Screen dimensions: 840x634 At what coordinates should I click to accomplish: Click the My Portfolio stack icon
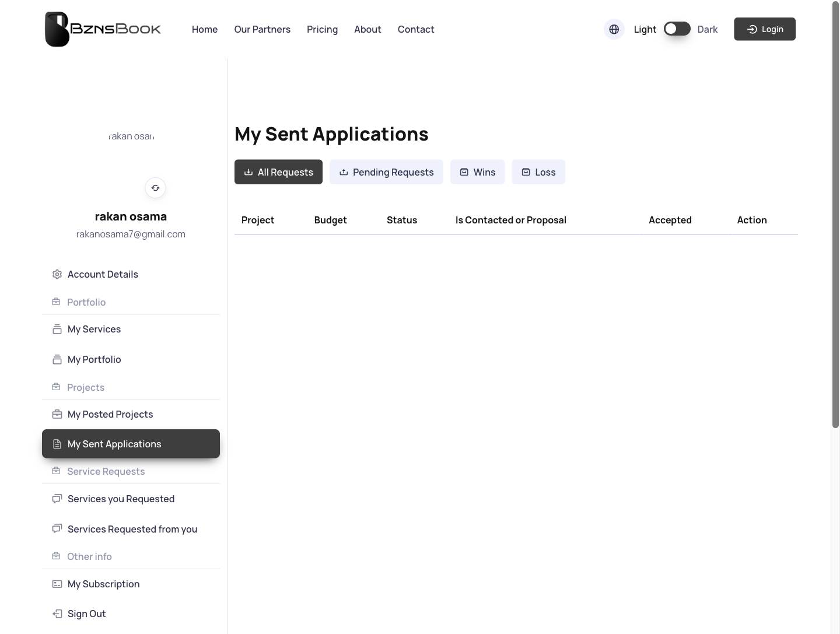57,359
